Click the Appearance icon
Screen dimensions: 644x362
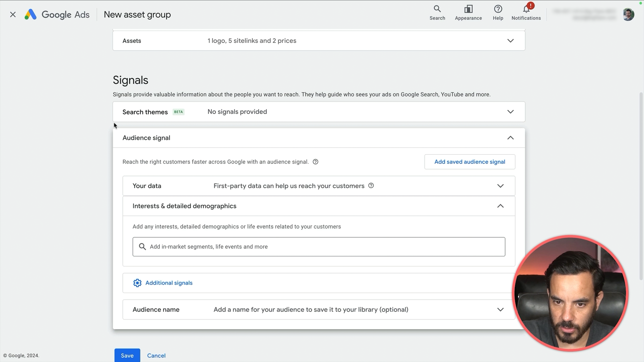click(468, 12)
